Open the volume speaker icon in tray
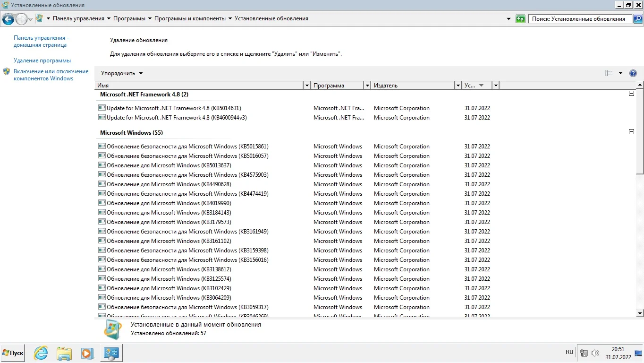This screenshot has width=644, height=363. pyautogui.click(x=595, y=353)
